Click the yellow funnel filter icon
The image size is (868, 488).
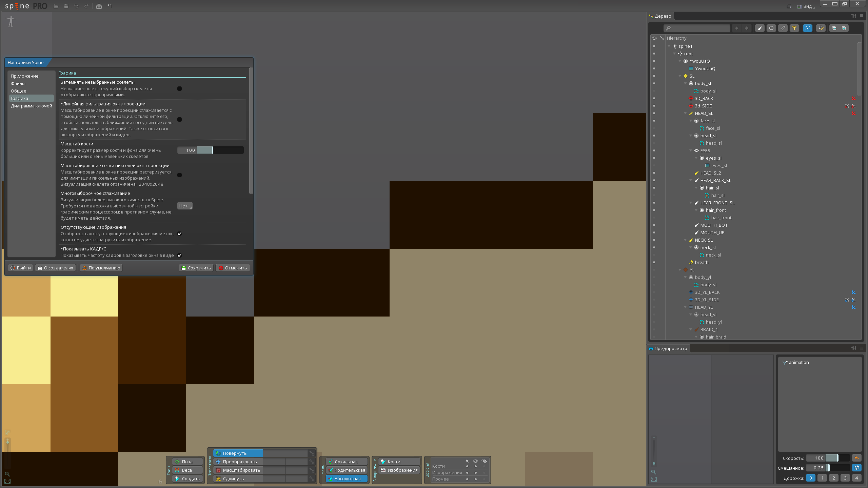pyautogui.click(x=794, y=28)
